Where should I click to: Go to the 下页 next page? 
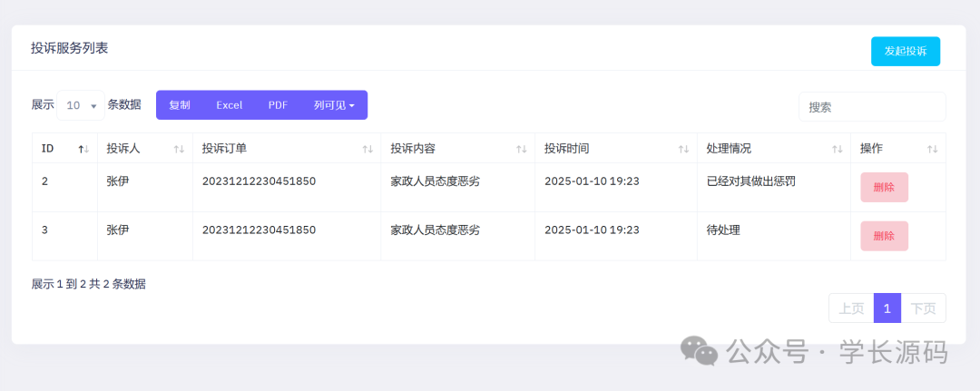point(923,308)
